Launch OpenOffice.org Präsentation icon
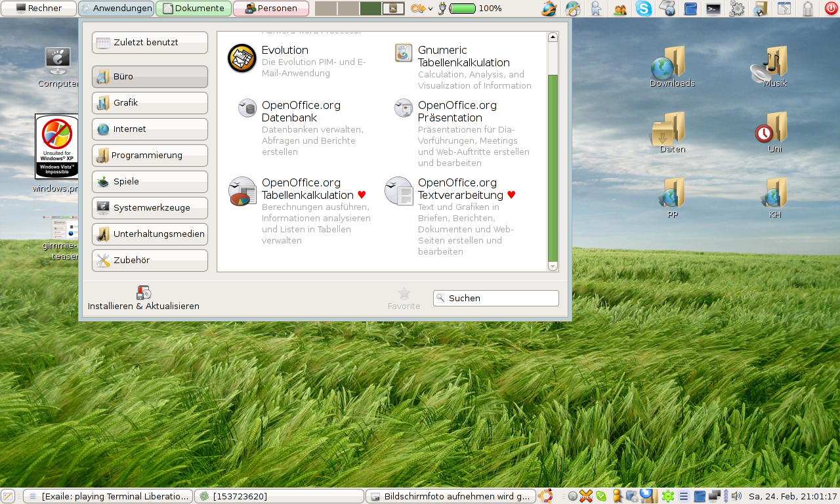 tap(404, 108)
